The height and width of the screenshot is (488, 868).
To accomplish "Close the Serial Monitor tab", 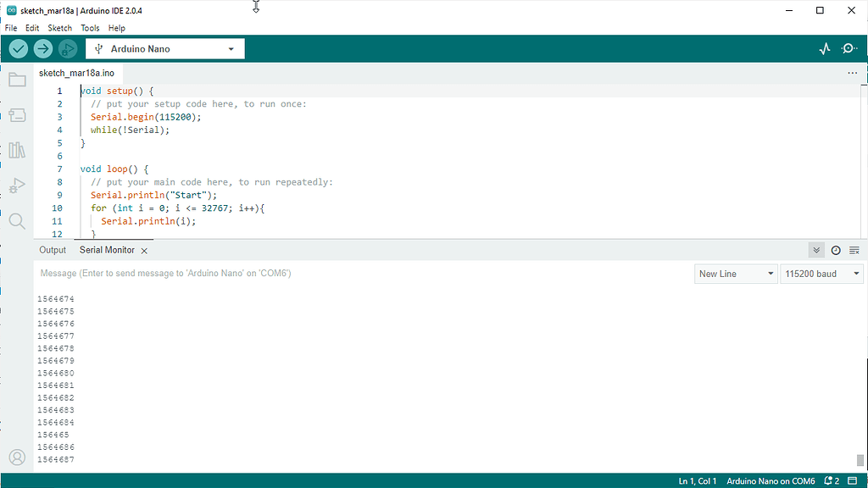I will coord(144,251).
